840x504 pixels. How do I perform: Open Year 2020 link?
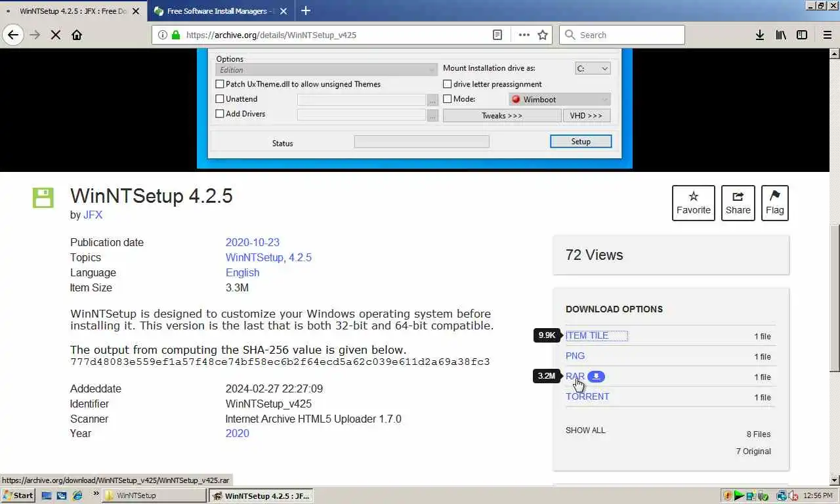[237, 433]
